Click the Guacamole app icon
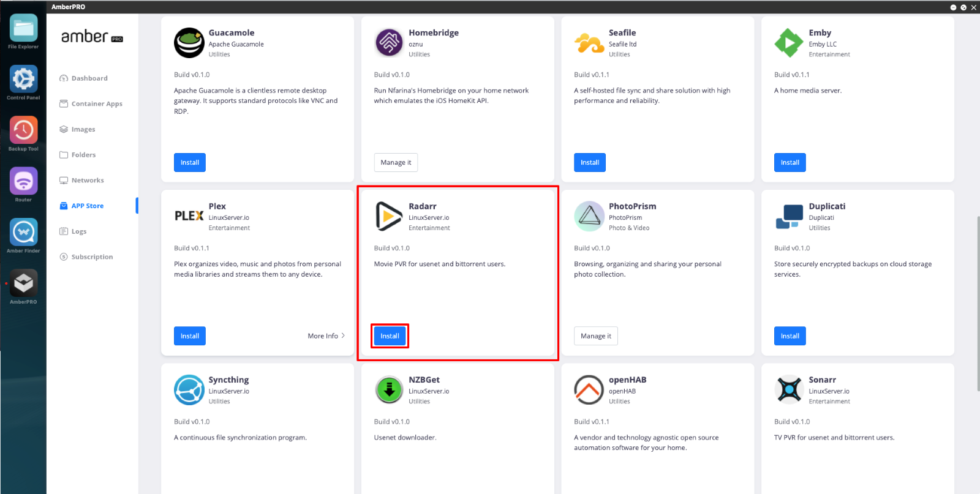The image size is (980, 494). pos(189,43)
